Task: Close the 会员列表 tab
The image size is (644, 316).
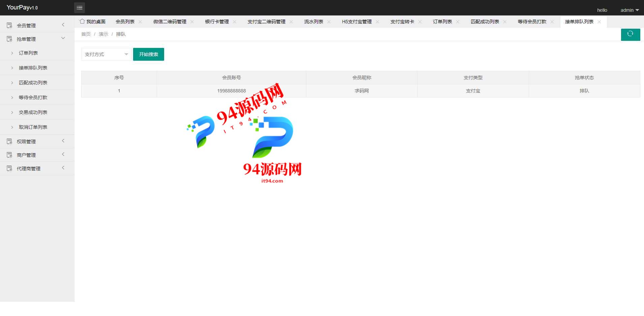Action: pyautogui.click(x=140, y=22)
